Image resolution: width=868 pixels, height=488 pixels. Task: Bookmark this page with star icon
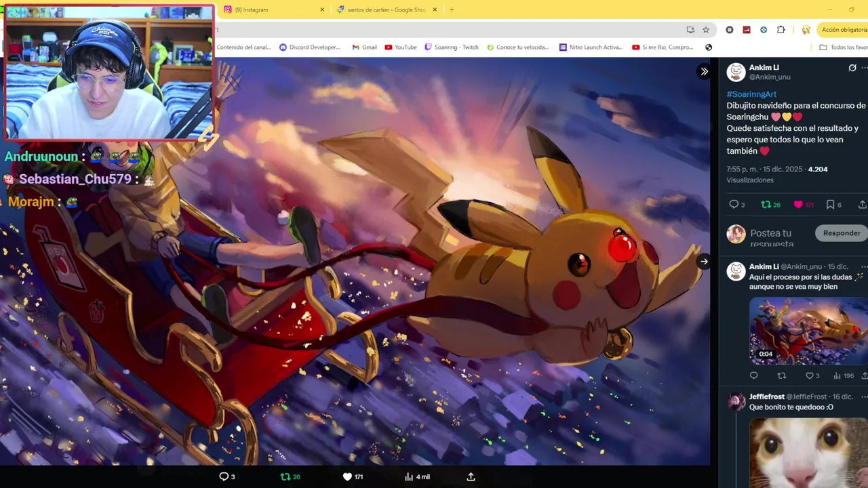tap(706, 30)
